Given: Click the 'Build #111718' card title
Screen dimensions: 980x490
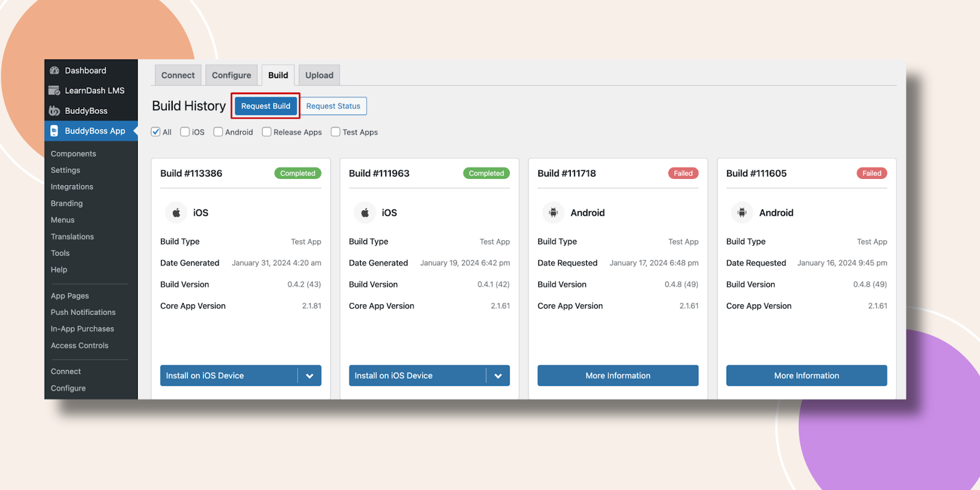Looking at the screenshot, I should coord(567,173).
